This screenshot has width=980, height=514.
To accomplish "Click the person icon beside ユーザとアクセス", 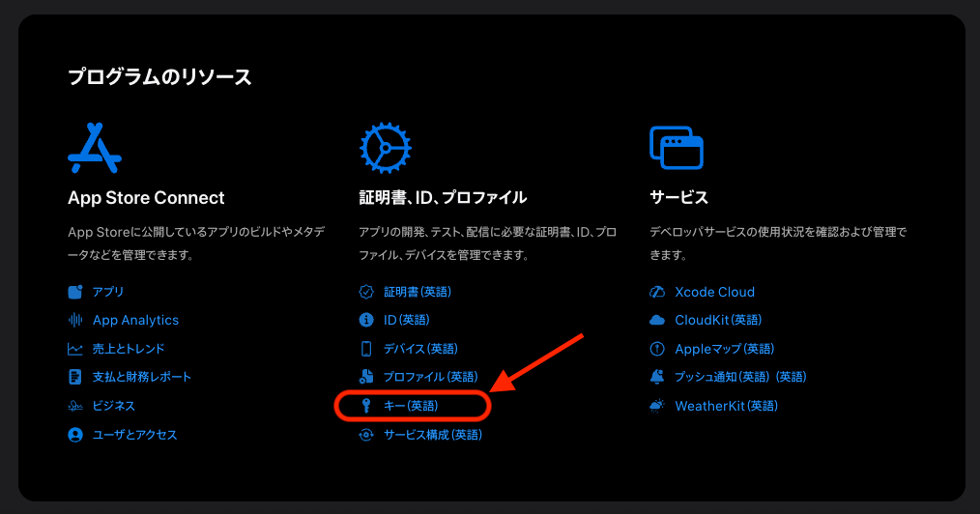I will coord(75,435).
